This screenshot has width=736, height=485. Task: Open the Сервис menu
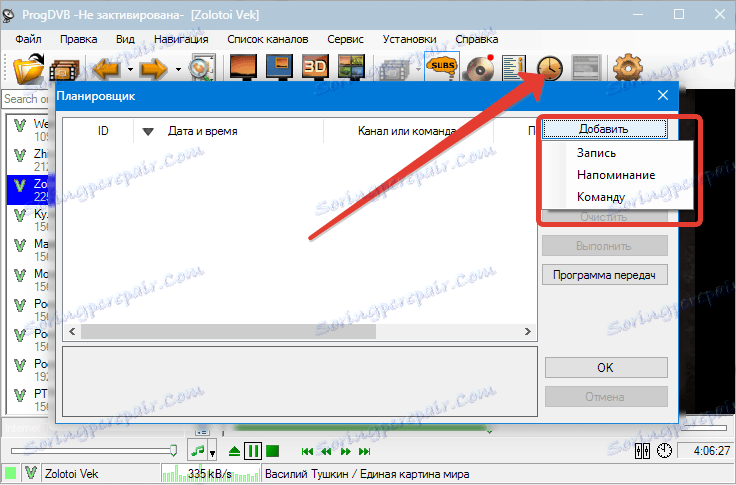coord(345,39)
